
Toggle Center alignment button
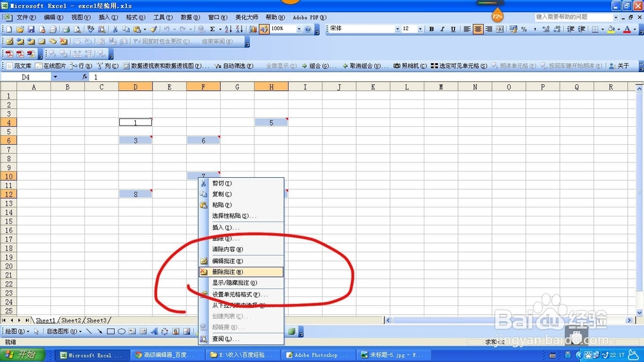(478, 29)
